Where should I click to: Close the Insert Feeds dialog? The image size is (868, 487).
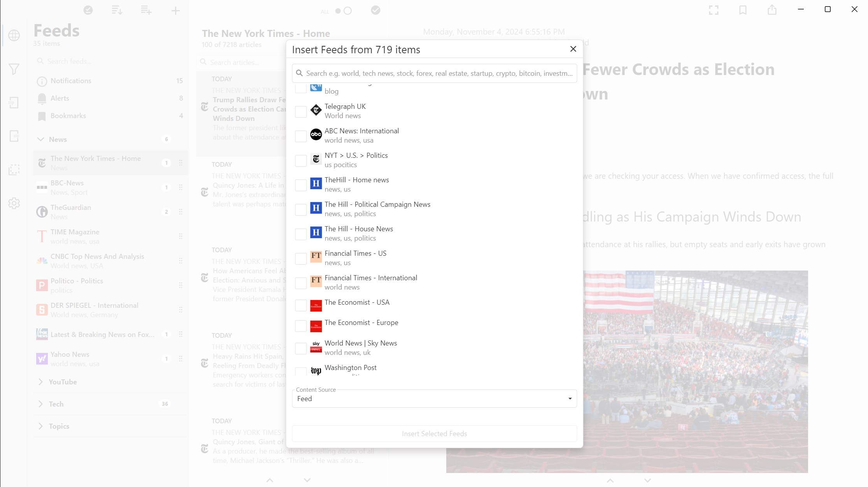click(x=573, y=49)
